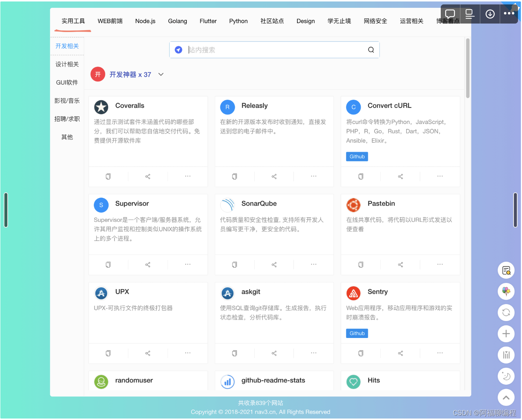Share the Supervisor card
Screen dimensions: 522x420
pyautogui.click(x=148, y=265)
